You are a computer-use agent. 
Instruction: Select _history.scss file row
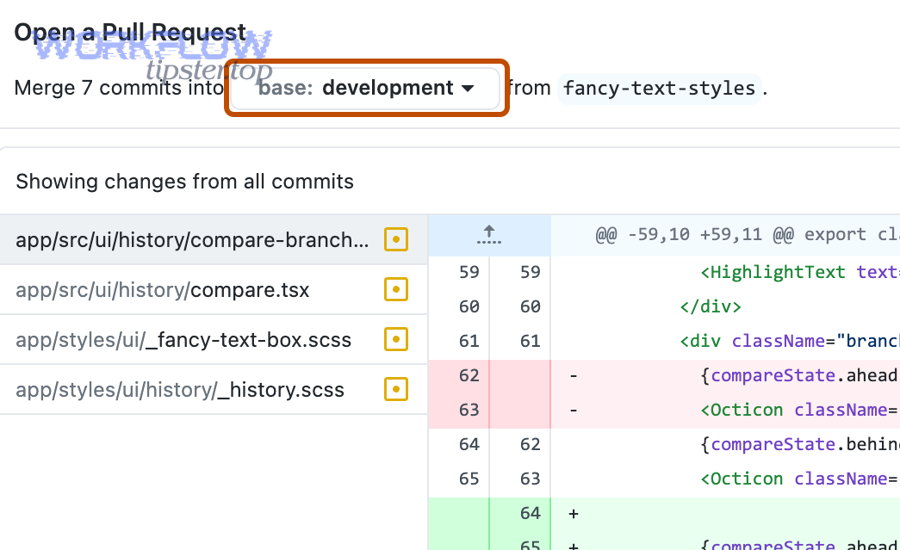(214, 389)
